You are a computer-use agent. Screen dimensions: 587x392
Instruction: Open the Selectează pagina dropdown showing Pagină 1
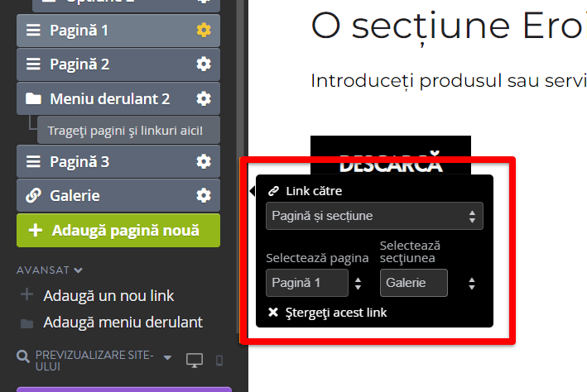click(x=315, y=283)
